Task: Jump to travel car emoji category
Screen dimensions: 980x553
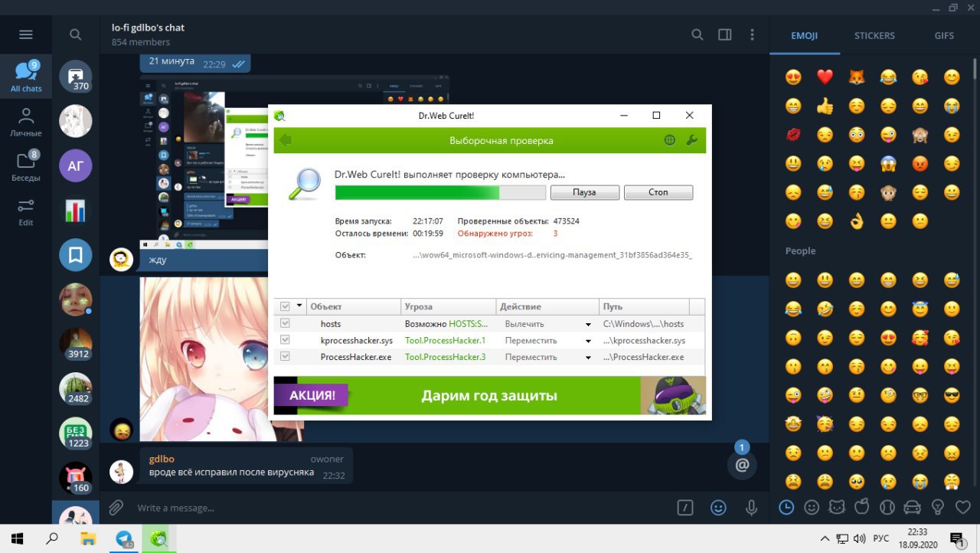Action: (913, 507)
